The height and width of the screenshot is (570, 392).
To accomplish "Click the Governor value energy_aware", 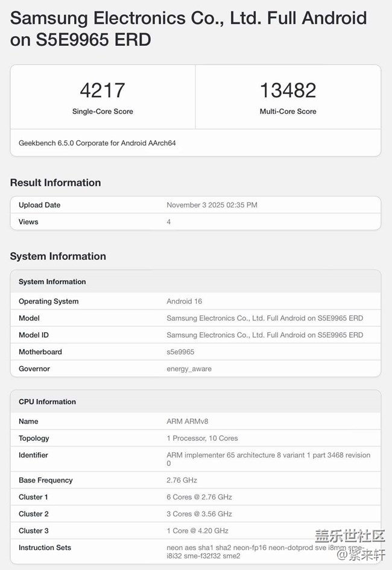I will (189, 369).
